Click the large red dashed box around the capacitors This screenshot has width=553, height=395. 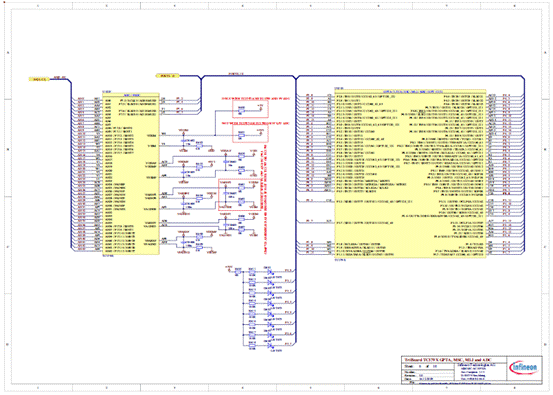(239, 195)
